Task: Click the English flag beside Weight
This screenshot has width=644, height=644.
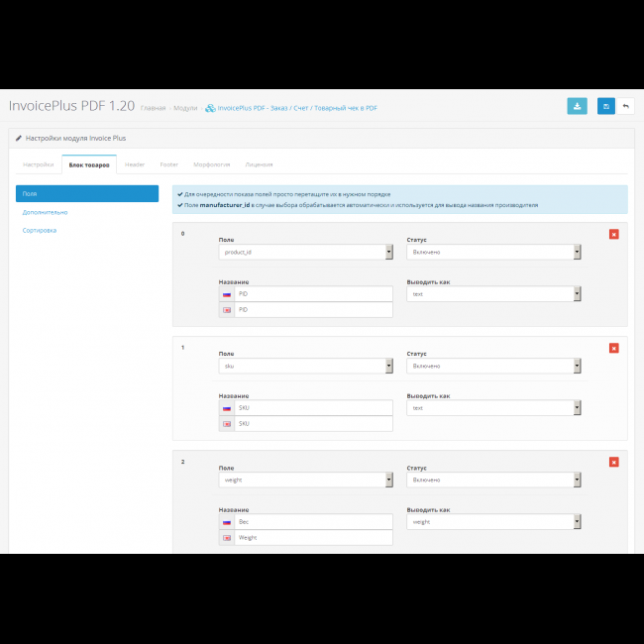Action: (x=227, y=537)
